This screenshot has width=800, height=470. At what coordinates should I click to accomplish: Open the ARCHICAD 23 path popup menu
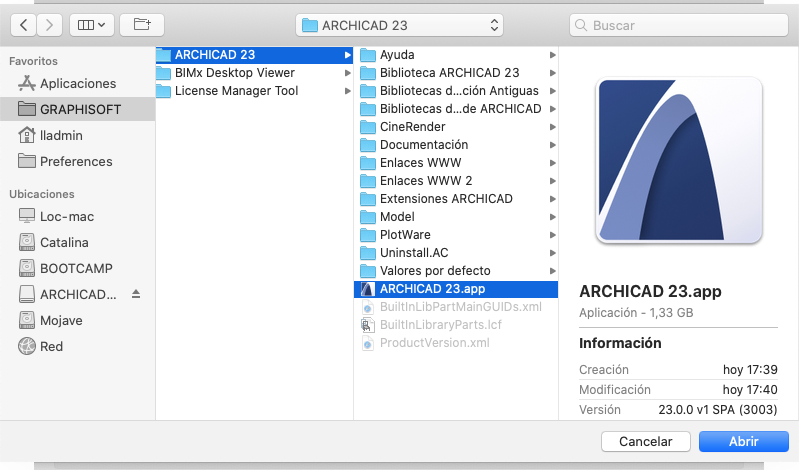[399, 25]
